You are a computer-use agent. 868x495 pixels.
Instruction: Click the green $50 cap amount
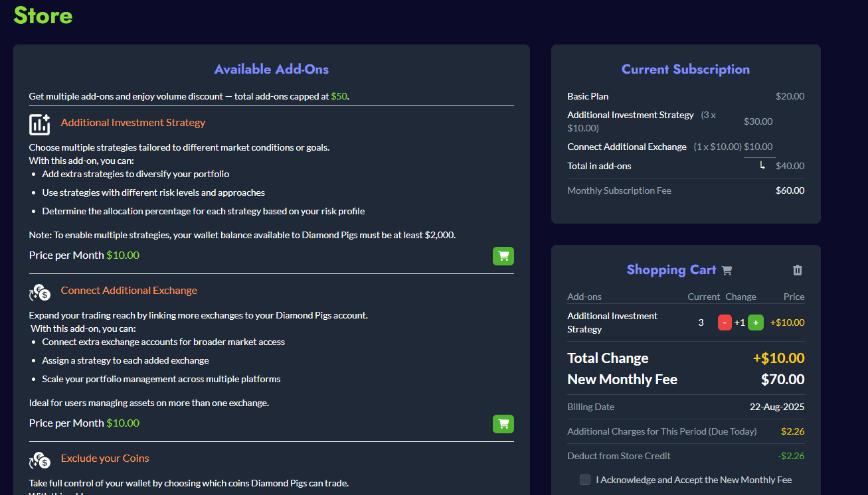point(339,96)
